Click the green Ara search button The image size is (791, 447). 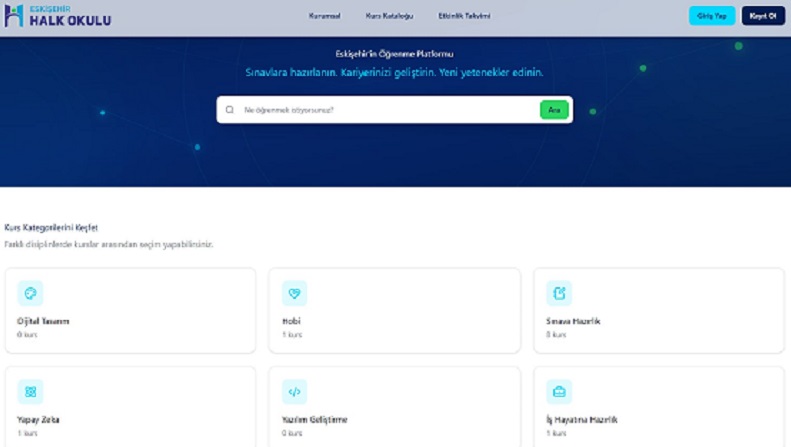point(554,110)
